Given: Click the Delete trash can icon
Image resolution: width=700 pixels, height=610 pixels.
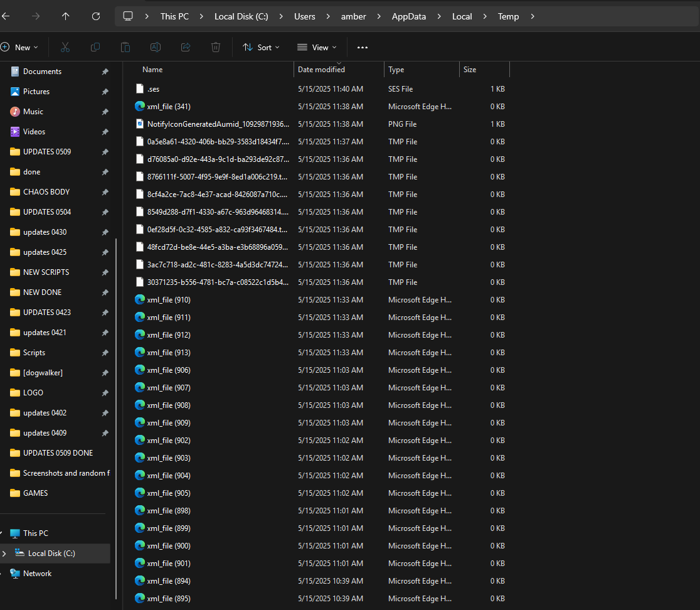Looking at the screenshot, I should click(216, 47).
